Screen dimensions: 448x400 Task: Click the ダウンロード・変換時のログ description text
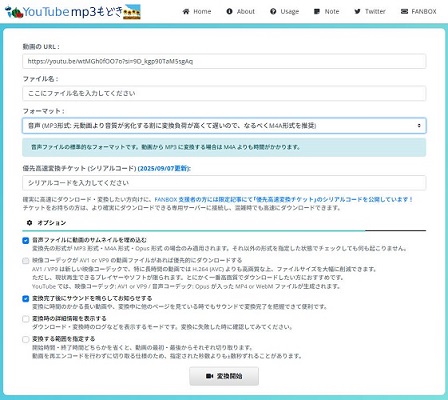(x=162, y=327)
